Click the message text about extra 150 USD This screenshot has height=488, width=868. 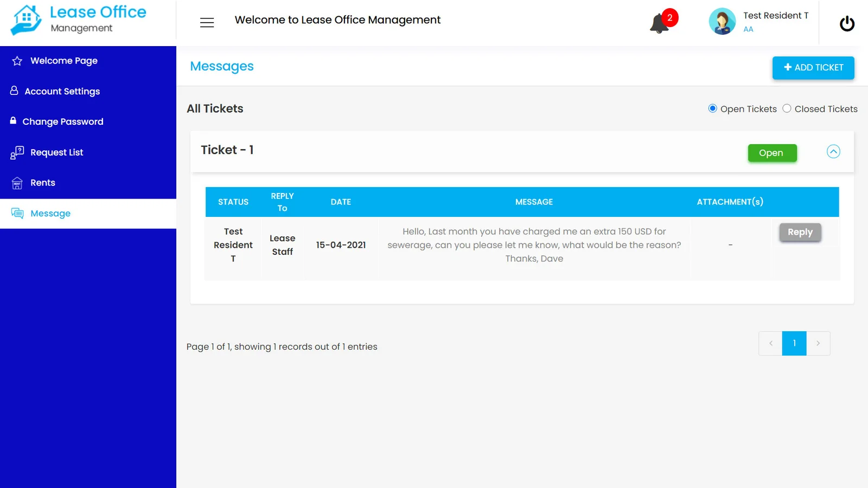534,245
